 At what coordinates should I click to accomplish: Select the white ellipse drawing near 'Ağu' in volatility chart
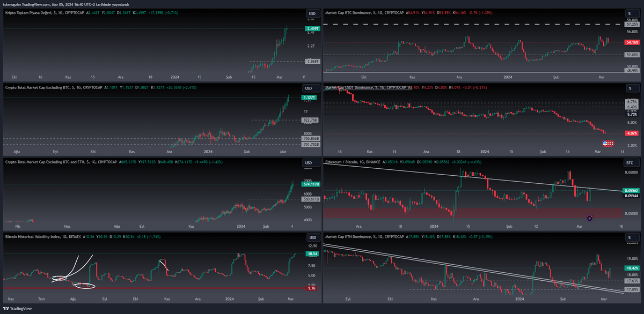click(x=84, y=286)
